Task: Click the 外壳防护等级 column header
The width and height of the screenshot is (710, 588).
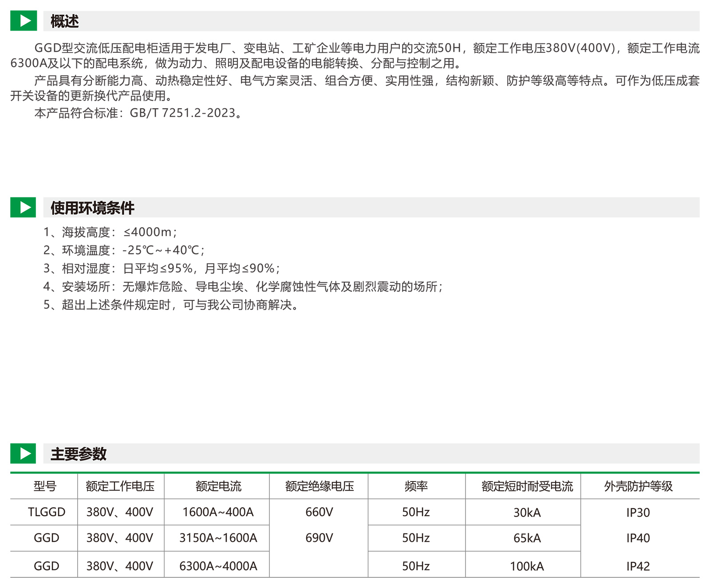Action: coord(638,486)
